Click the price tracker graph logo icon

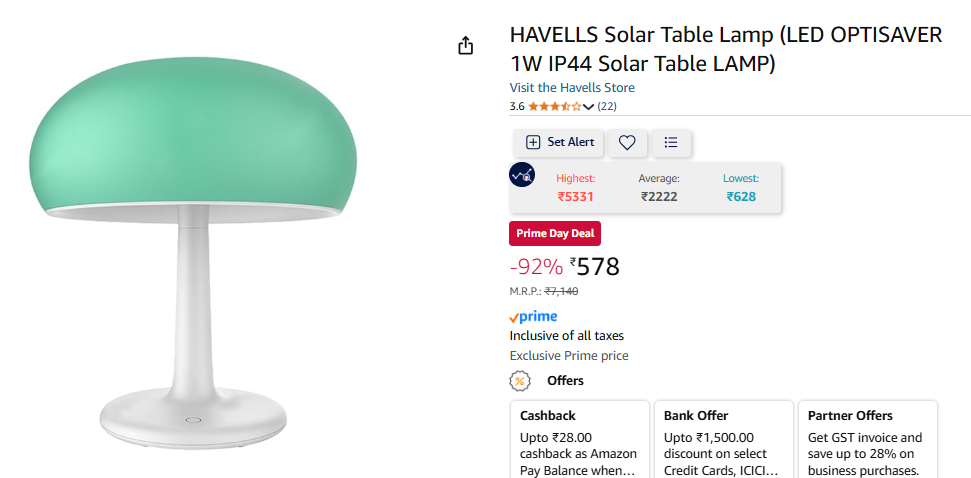[522, 174]
